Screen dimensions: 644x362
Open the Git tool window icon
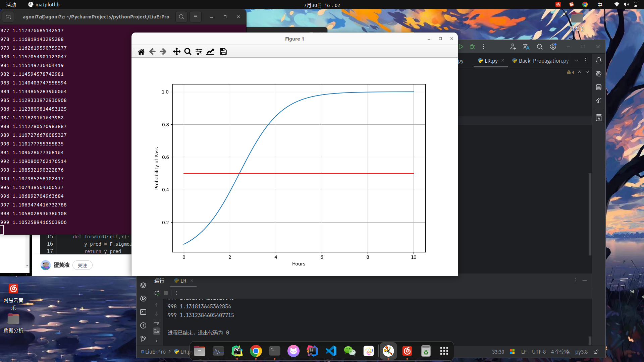pyautogui.click(x=143, y=339)
